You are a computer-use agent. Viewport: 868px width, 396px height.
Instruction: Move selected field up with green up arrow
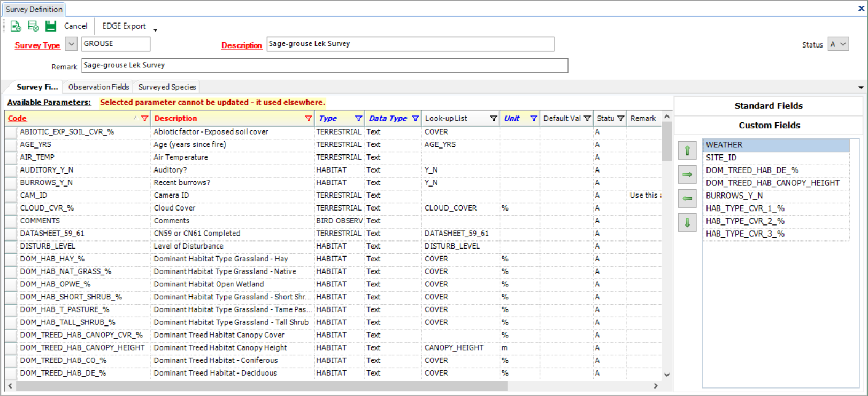coord(687,151)
